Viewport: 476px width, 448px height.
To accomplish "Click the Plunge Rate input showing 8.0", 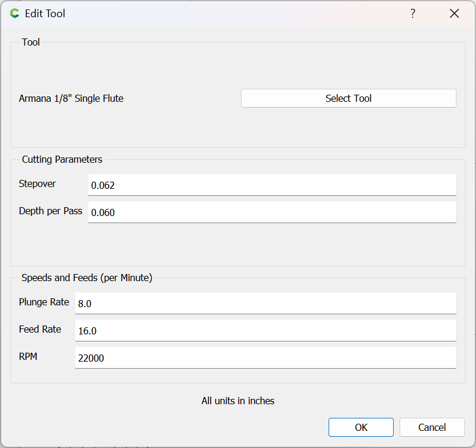I will click(266, 303).
